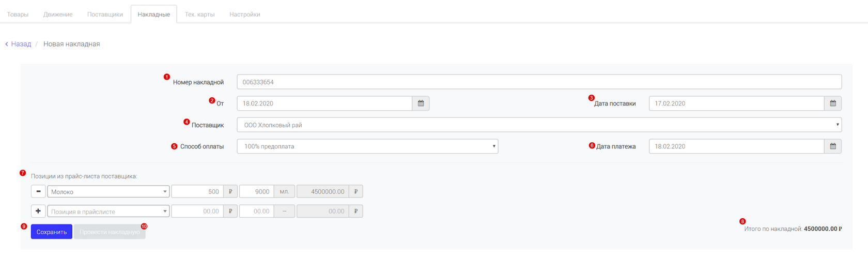Switch to the Поставщики tab

[x=105, y=14]
